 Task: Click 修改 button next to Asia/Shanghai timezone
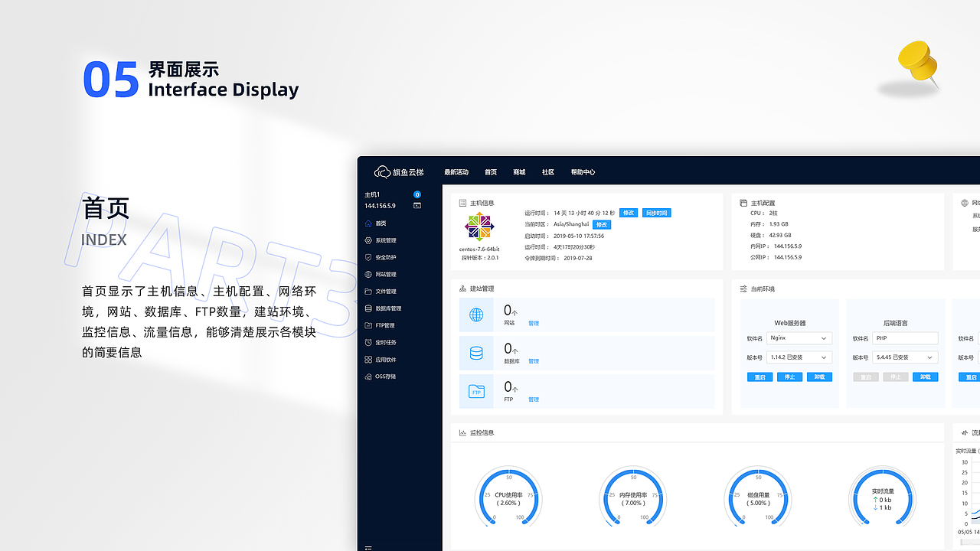point(602,224)
